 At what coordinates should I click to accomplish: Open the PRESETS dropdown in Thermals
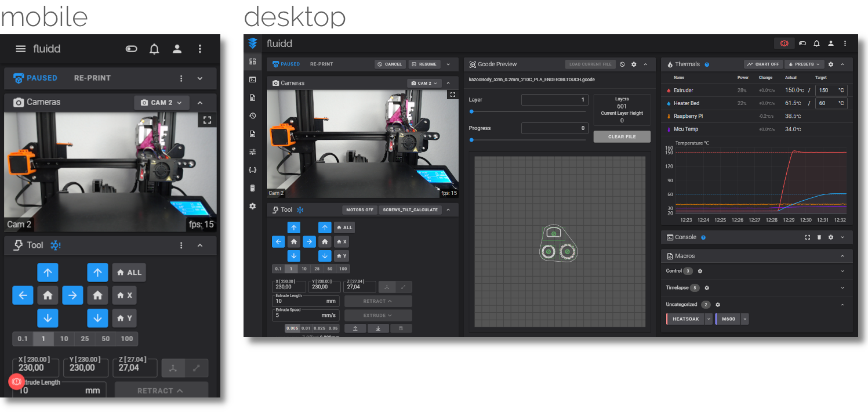click(804, 64)
